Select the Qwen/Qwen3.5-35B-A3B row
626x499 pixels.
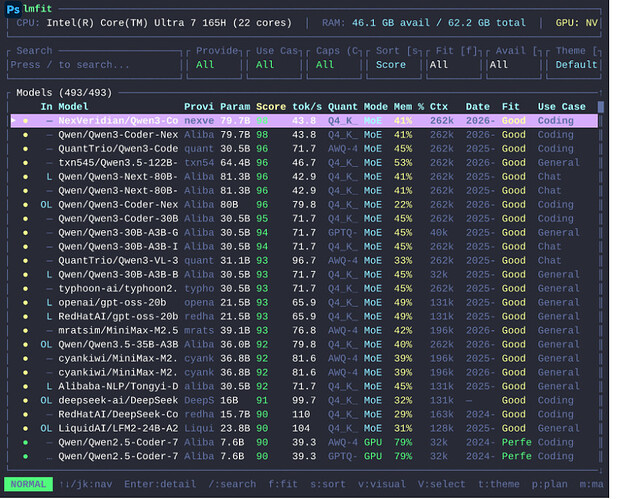click(304, 345)
